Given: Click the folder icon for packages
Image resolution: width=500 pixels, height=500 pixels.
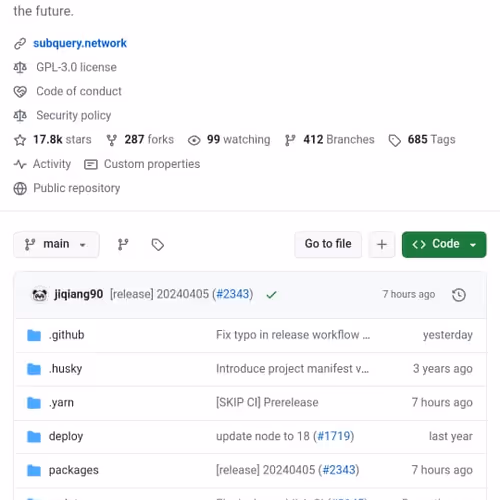Looking at the screenshot, I should tap(34, 471).
